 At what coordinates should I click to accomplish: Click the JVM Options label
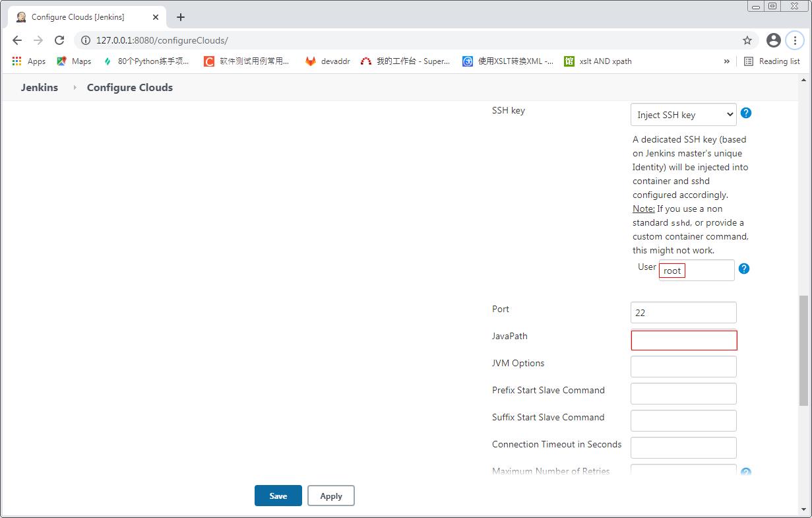coord(518,364)
